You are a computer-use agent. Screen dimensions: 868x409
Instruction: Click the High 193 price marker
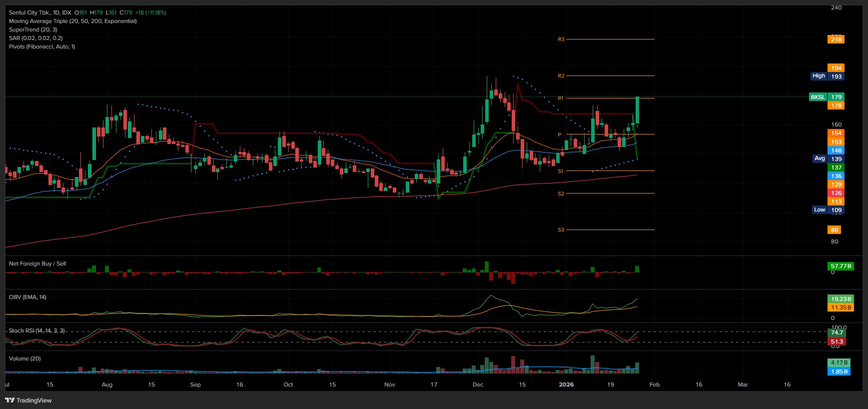(x=827, y=76)
